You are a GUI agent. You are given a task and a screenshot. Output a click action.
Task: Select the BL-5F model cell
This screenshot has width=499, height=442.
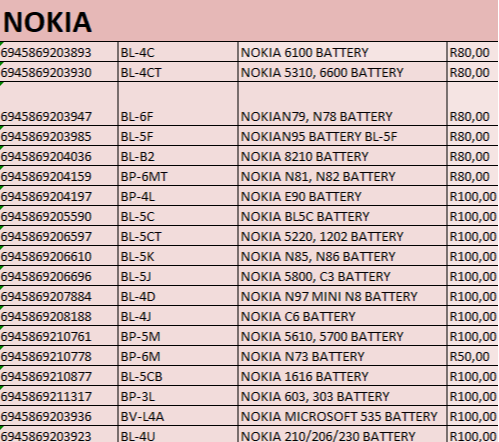coord(178,136)
